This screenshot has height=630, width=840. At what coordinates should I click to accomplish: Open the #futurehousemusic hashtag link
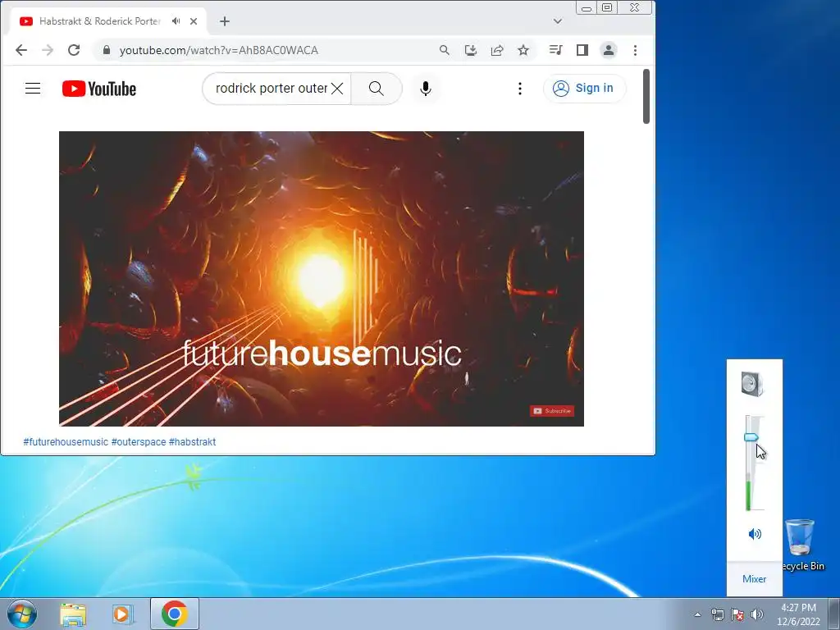pos(66,442)
